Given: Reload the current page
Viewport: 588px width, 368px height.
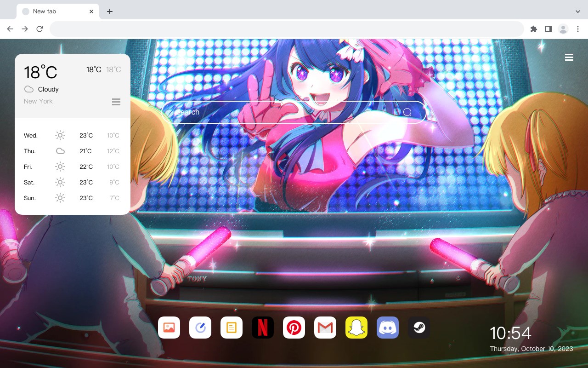Looking at the screenshot, I should point(40,29).
